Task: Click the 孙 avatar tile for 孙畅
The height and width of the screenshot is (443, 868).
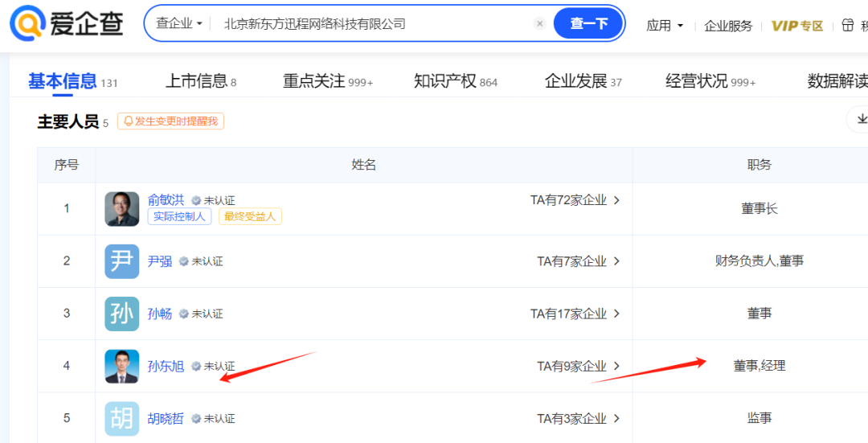Action: tap(122, 314)
